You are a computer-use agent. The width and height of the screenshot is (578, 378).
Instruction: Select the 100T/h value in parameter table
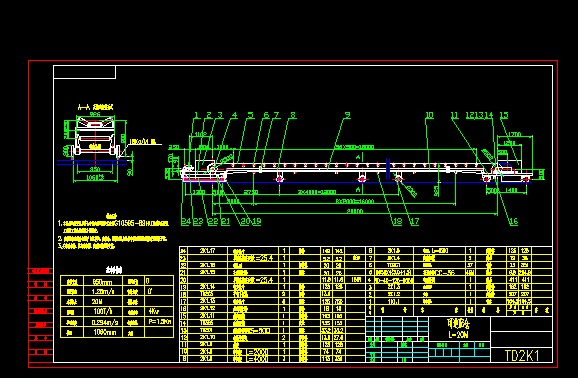[103, 312]
